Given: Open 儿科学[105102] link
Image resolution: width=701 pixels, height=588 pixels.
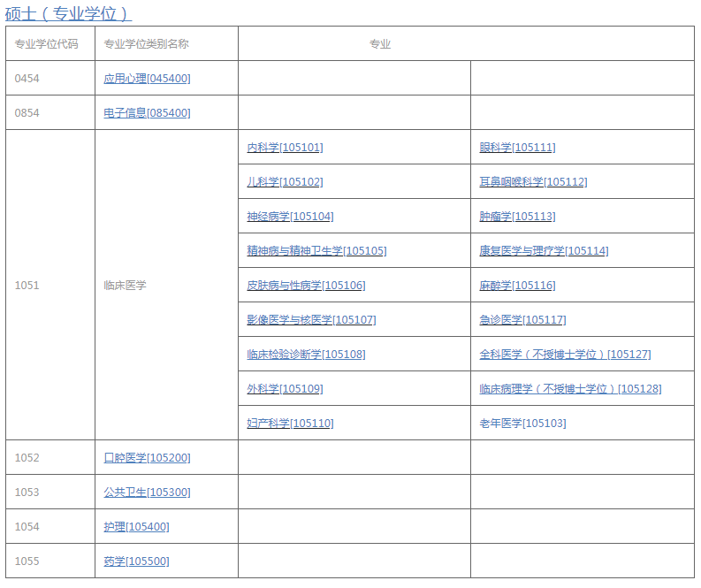Looking at the screenshot, I should point(285,181).
